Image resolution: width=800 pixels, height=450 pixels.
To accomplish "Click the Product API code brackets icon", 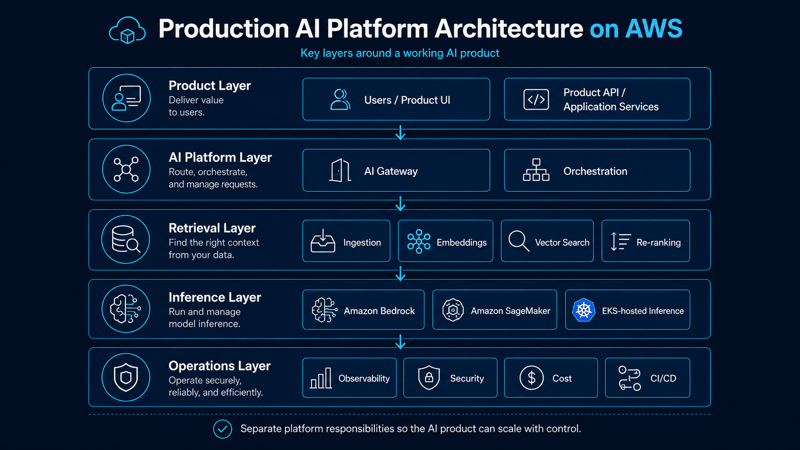I will point(536,99).
